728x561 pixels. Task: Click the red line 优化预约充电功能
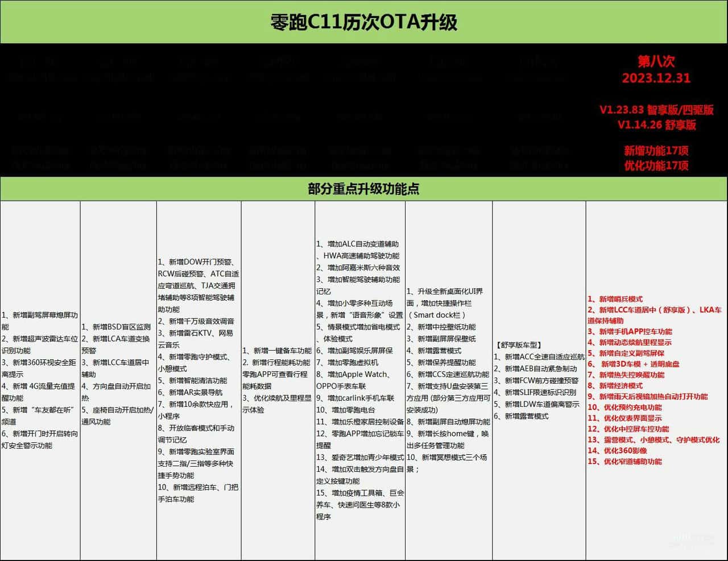pos(624,408)
